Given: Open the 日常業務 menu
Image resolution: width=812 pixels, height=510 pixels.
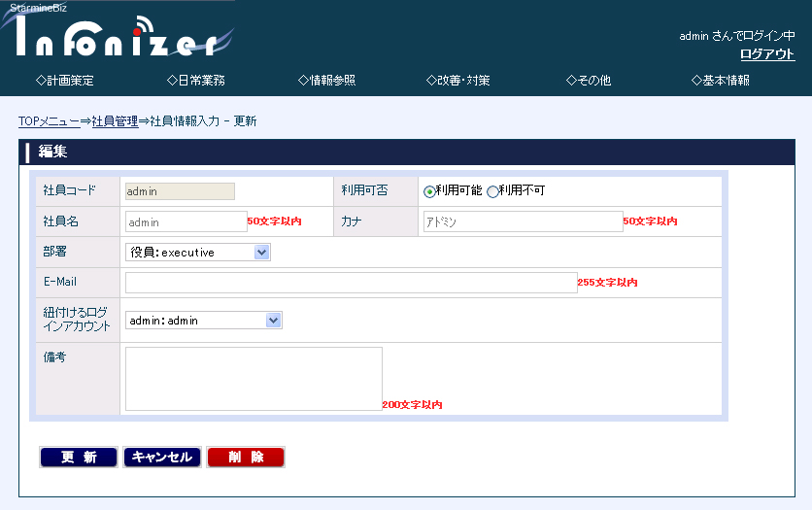Looking at the screenshot, I should tap(195, 81).
